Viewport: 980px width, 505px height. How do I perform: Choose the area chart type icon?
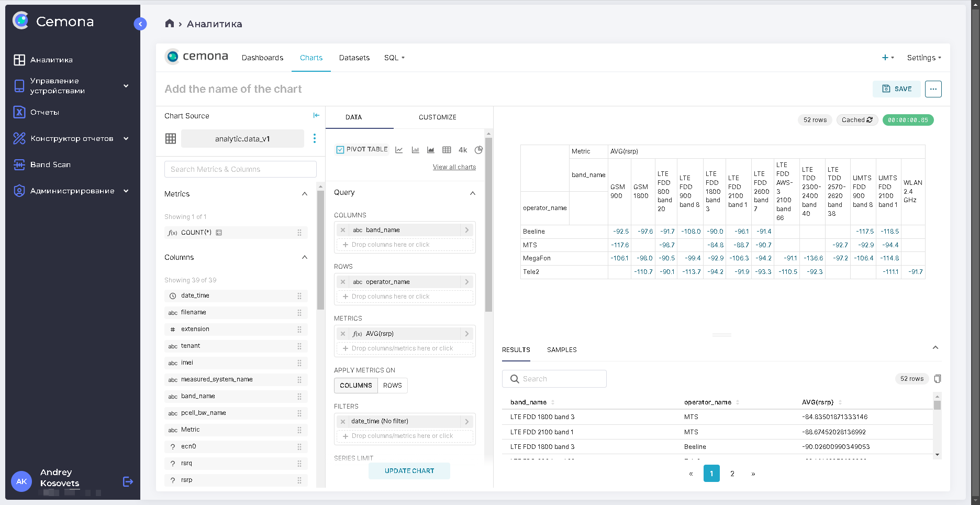[x=431, y=150]
